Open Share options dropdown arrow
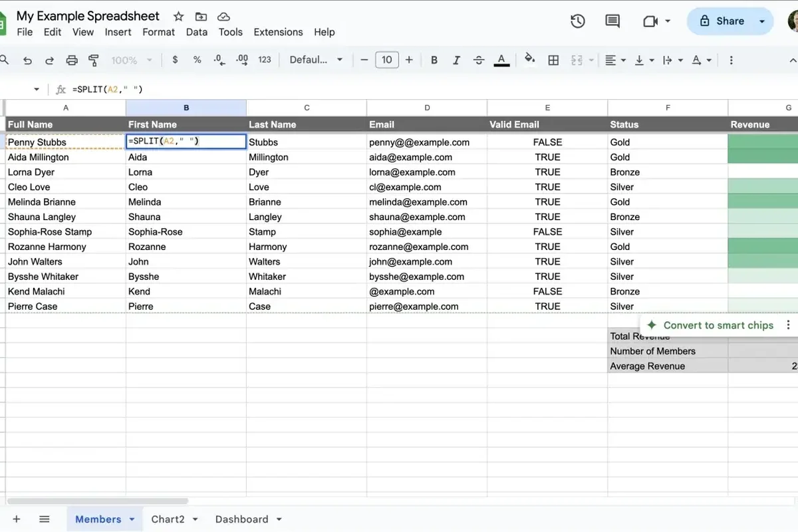 click(762, 21)
